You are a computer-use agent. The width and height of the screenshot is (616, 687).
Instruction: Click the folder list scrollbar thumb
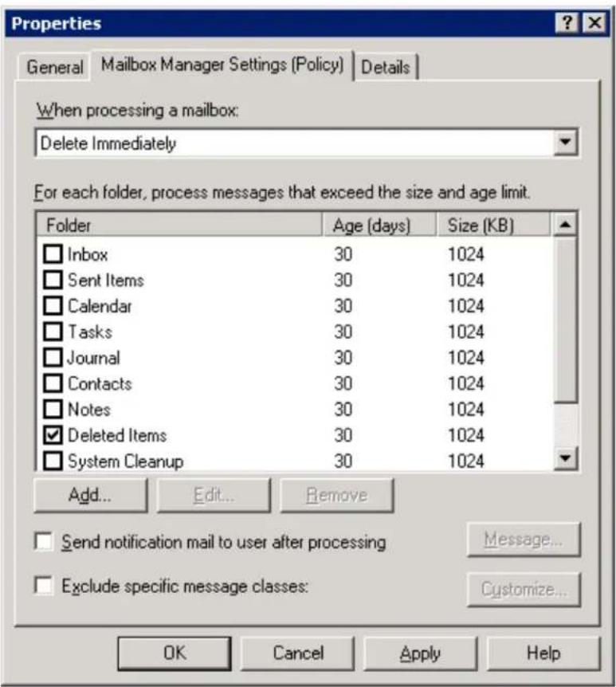point(565,320)
